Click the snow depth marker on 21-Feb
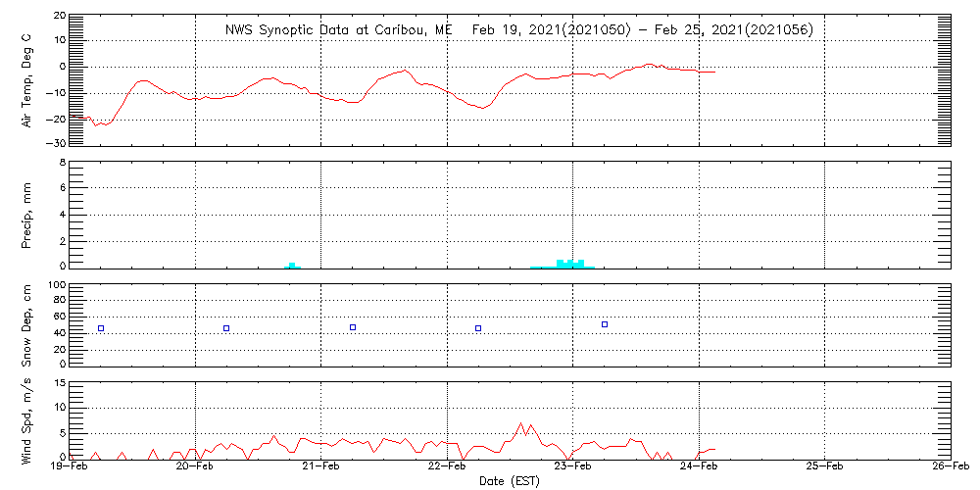This screenshot has height=490, width=980. point(353,327)
